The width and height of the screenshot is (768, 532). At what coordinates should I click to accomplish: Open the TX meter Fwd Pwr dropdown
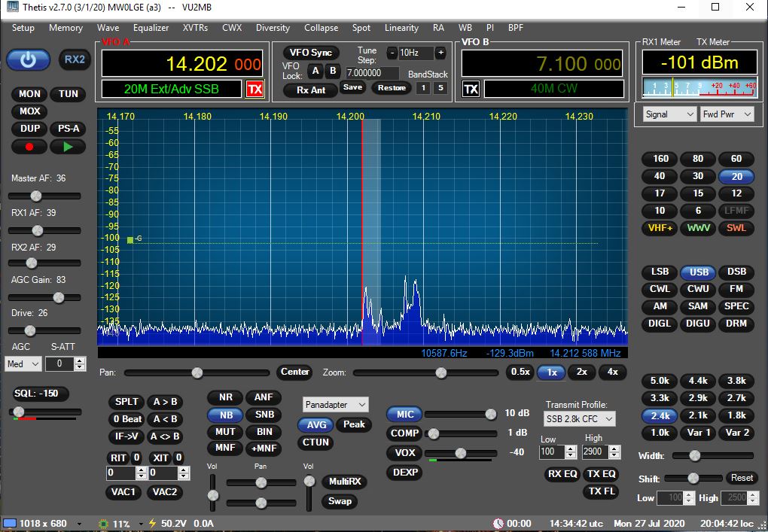pyautogui.click(x=727, y=114)
